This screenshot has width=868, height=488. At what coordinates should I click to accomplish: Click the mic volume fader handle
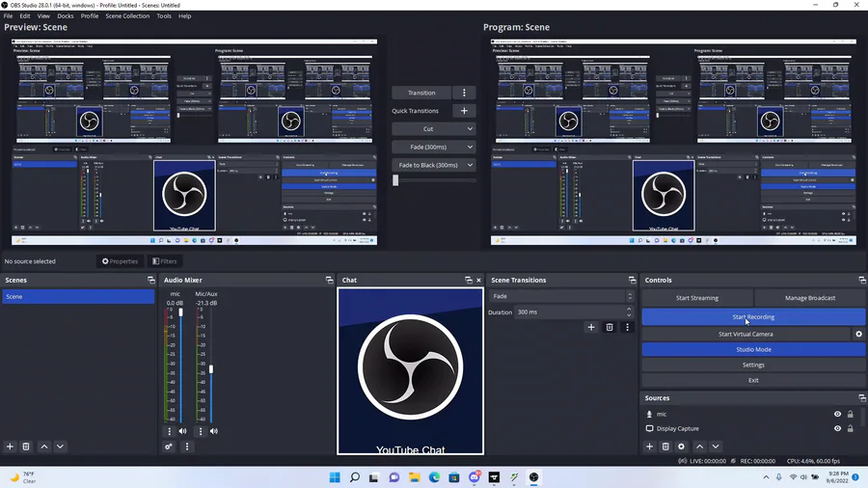click(x=180, y=312)
